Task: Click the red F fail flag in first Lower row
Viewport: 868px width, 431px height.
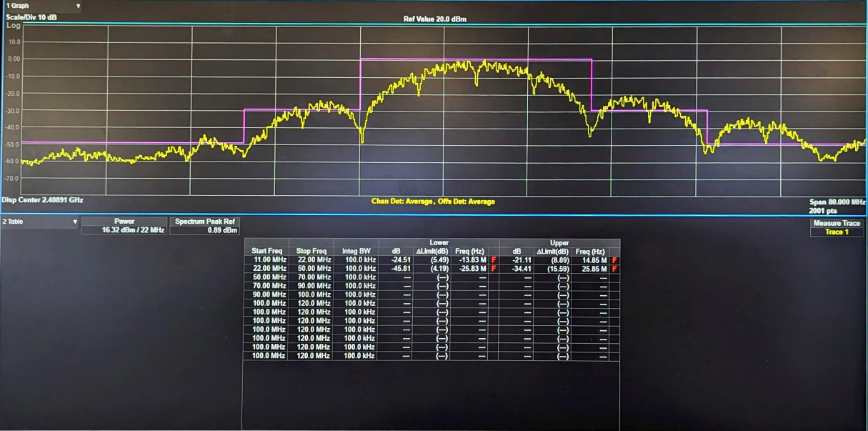Action: (x=494, y=259)
